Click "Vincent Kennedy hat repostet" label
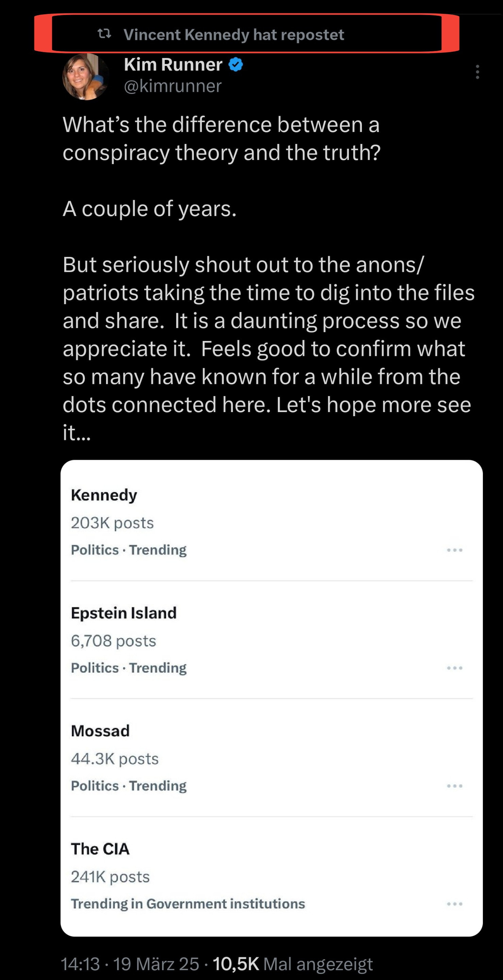This screenshot has height=980, width=503. [233, 35]
